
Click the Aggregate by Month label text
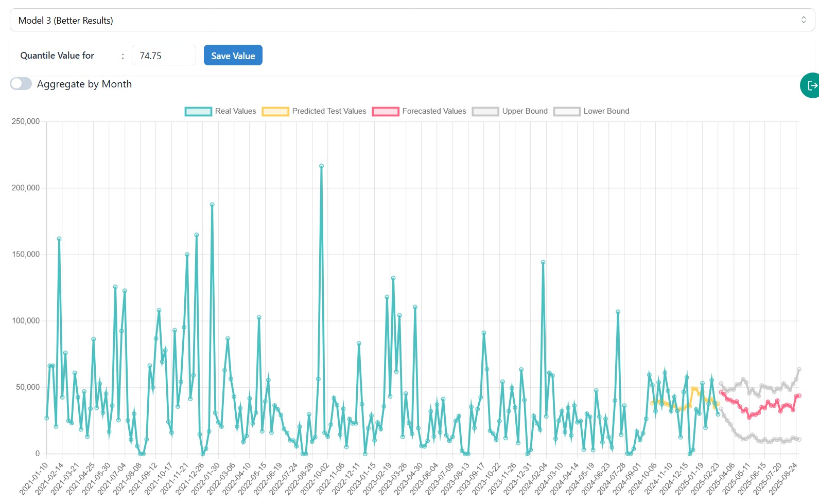84,84
